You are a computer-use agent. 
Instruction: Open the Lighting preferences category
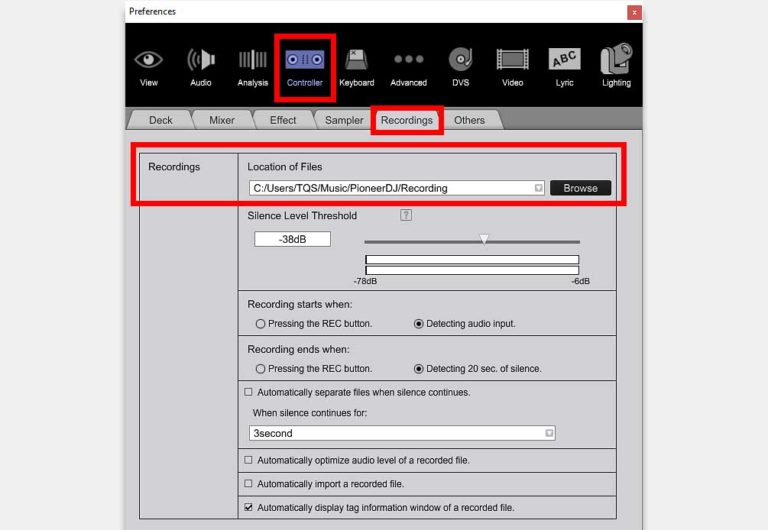tap(616, 65)
